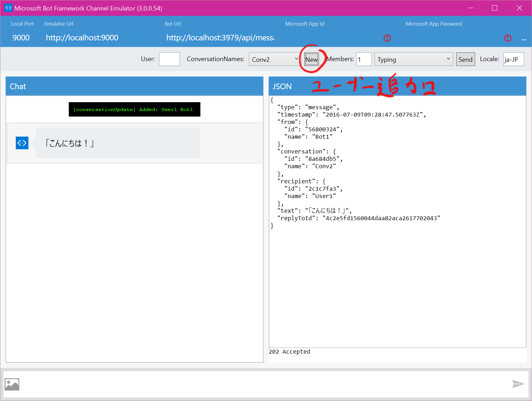Viewport: 532px width, 401px height.
Task: Click the Microsoft App Id warning icon
Action: [387, 38]
